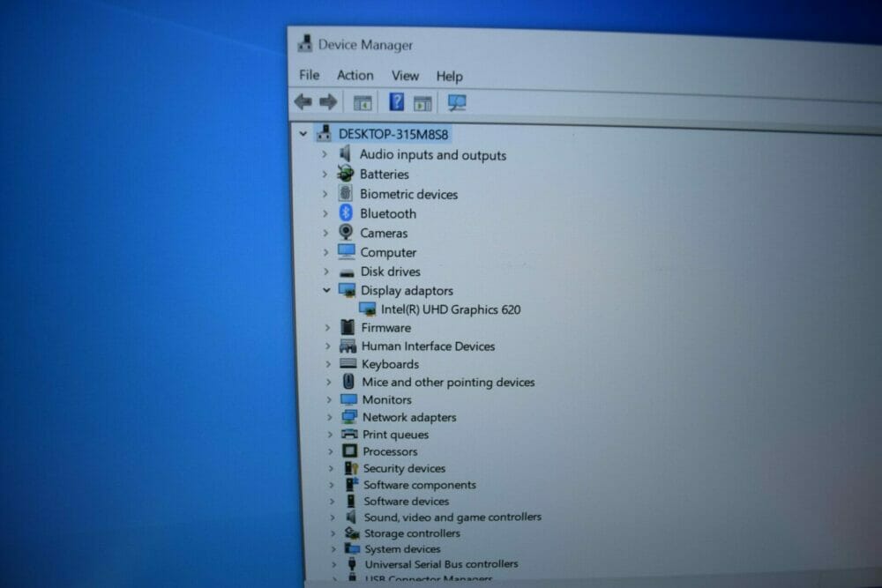Click the Human Interface Devices icon

click(348, 346)
